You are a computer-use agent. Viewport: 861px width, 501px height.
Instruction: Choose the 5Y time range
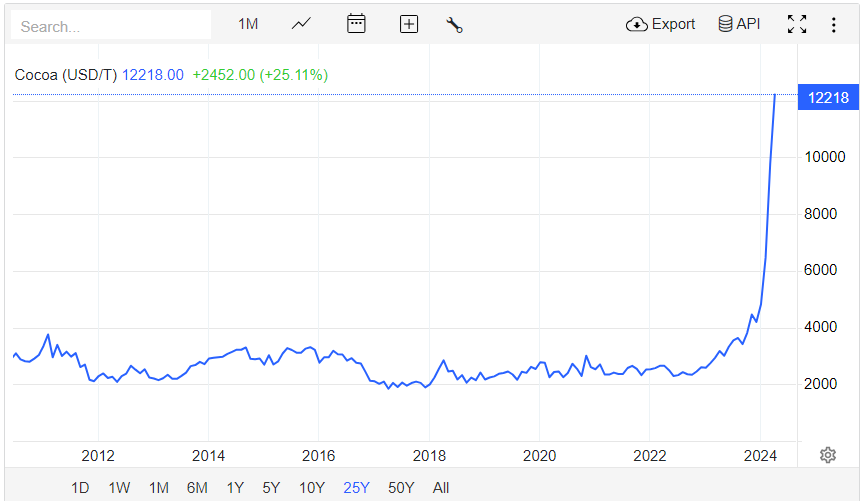click(271, 488)
